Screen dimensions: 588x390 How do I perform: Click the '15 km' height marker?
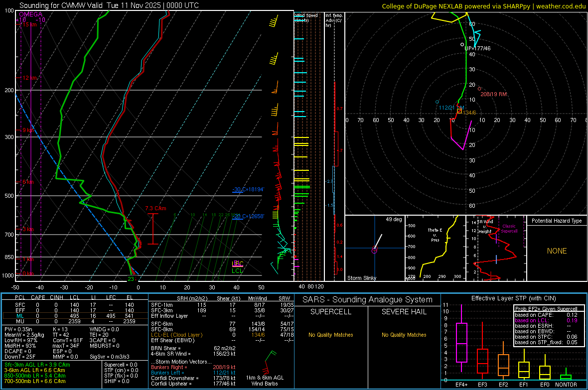coord(30,24)
